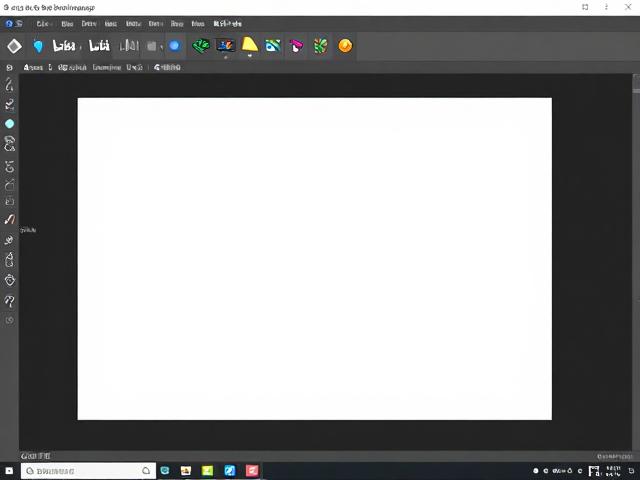Click the yellow triangle shape icon
This screenshot has width=640, height=480.
click(x=249, y=44)
